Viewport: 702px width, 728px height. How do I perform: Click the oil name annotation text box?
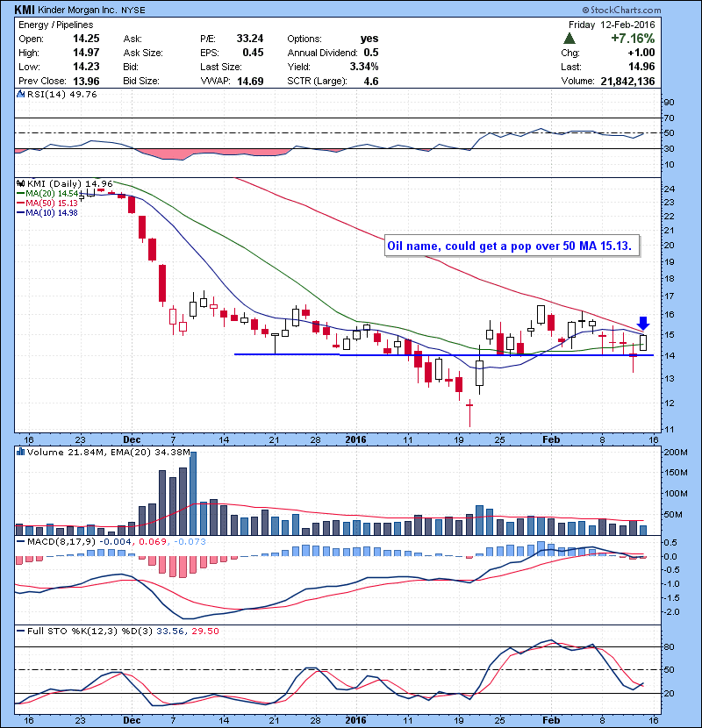512,246
